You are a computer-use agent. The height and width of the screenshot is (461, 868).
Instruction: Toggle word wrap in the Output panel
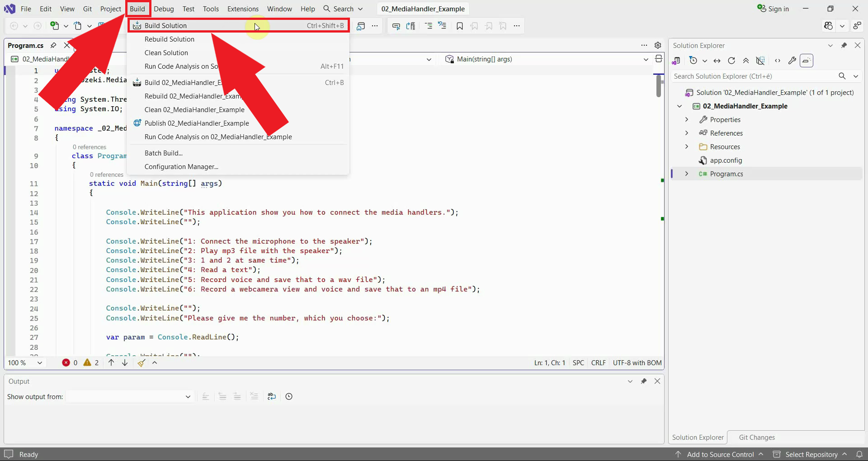coord(271,396)
